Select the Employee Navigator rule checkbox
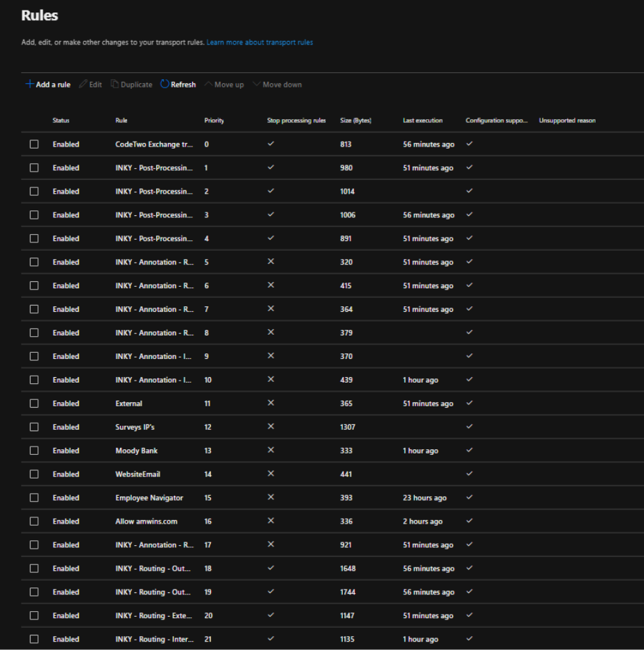 [34, 498]
